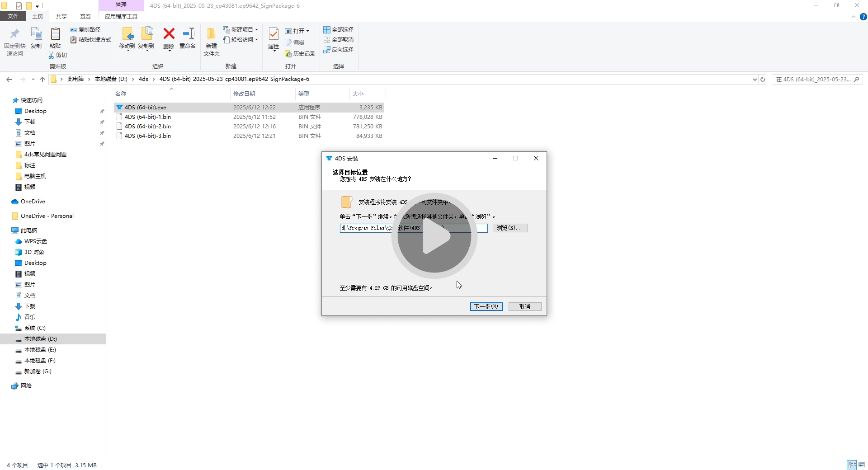868x470 pixels.
Task: Open the Easy Access (轻松访问) dropdown
Action: [241, 40]
